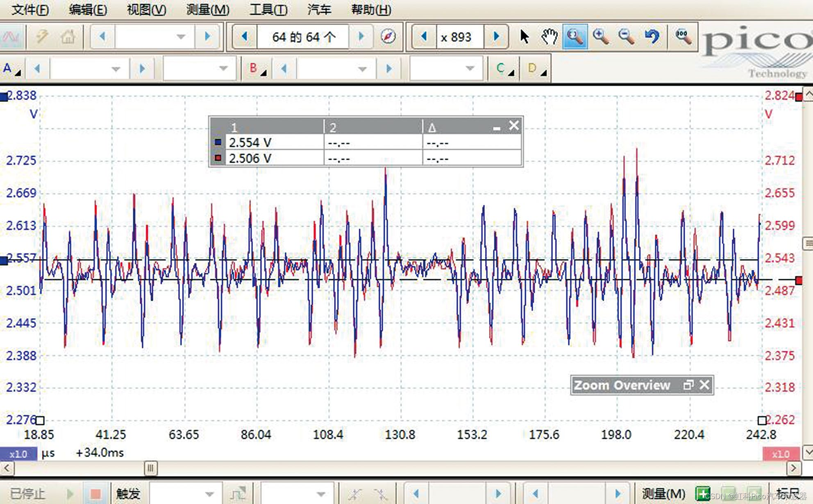The height and width of the screenshot is (504, 813).
Task: Expand the trigger mode dropdown
Action: [x=209, y=494]
